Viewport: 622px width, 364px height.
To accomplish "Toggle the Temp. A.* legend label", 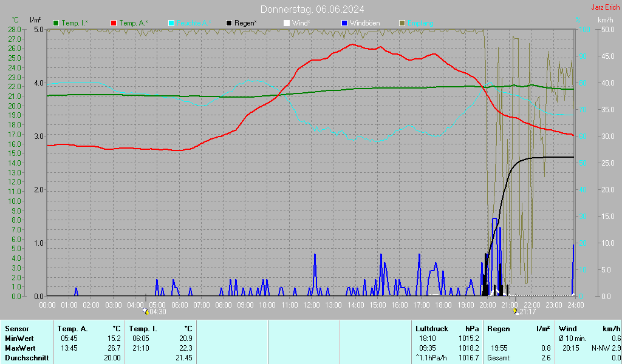I will pos(133,23).
